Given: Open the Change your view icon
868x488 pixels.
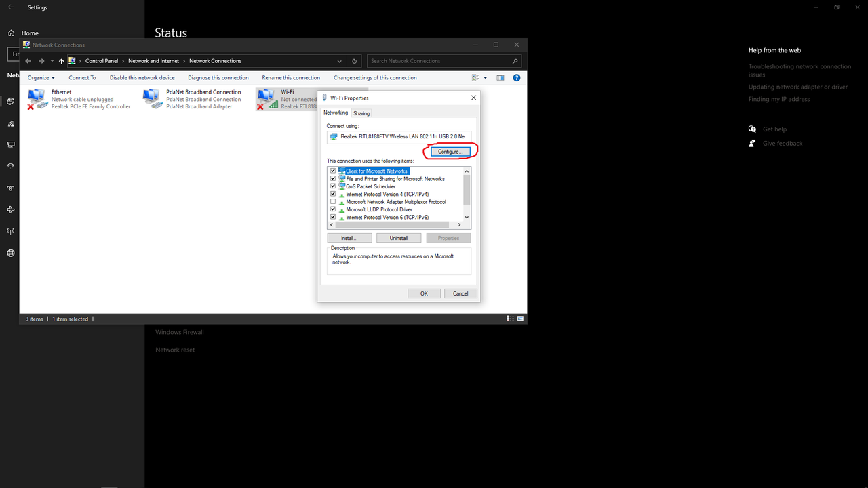Looking at the screenshot, I should [x=476, y=78].
